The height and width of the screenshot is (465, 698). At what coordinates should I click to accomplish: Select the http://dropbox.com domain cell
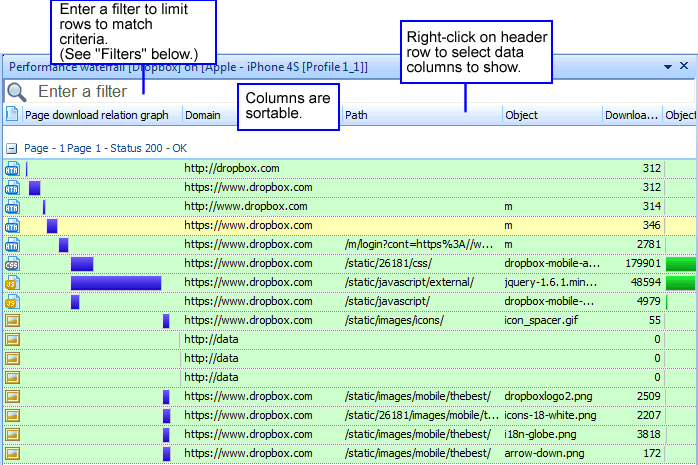[x=232, y=168]
